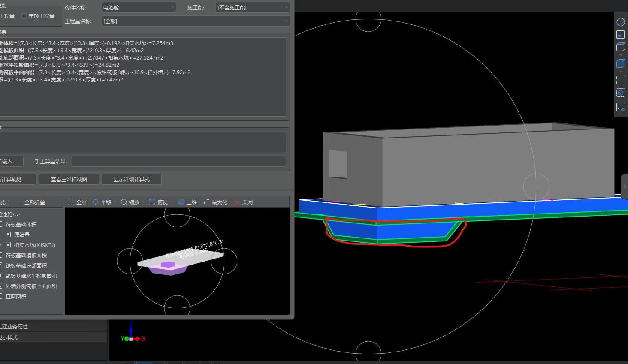The height and width of the screenshot is (364, 628).
Task: Click the 手工算量结果 input field
Action: point(178,161)
